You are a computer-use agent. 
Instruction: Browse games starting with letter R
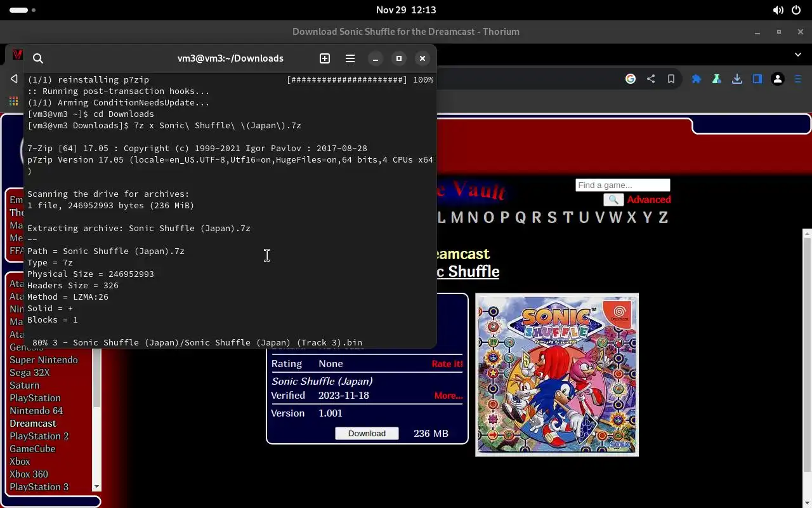pos(537,218)
